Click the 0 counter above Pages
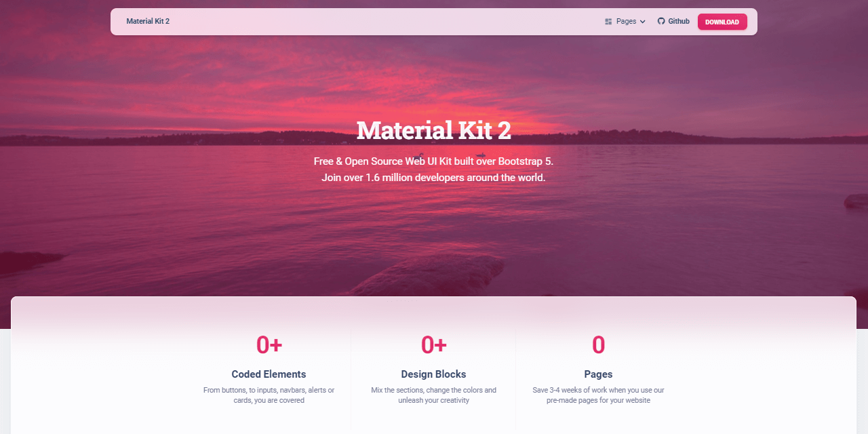 pyautogui.click(x=598, y=344)
